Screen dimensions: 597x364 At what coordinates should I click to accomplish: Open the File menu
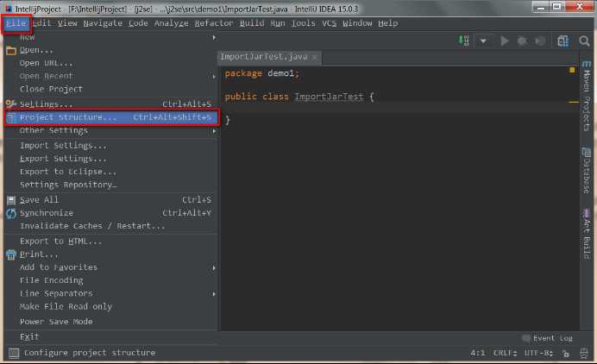coord(16,23)
